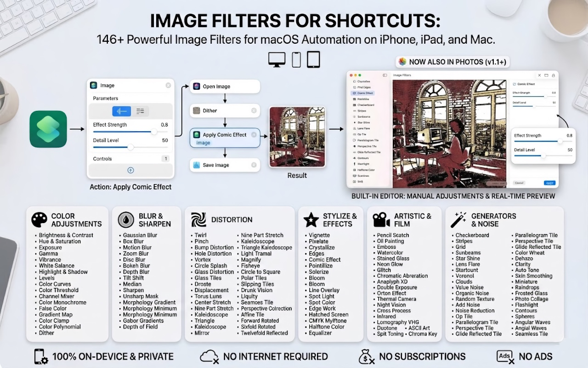Click the X icon in the editor toolbar
Screen dimensions: 588x368
click(539, 75)
